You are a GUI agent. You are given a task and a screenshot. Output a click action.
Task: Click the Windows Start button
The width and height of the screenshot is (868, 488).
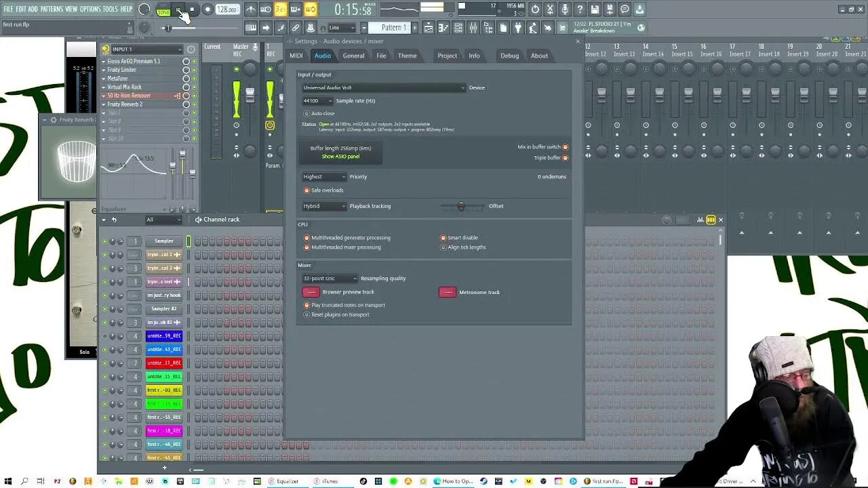click(7, 481)
